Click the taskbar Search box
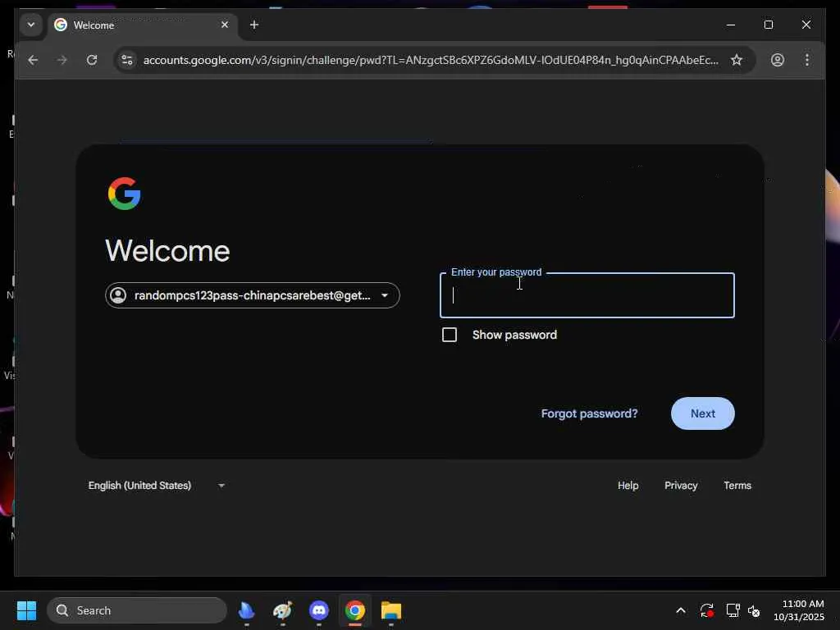 137,610
